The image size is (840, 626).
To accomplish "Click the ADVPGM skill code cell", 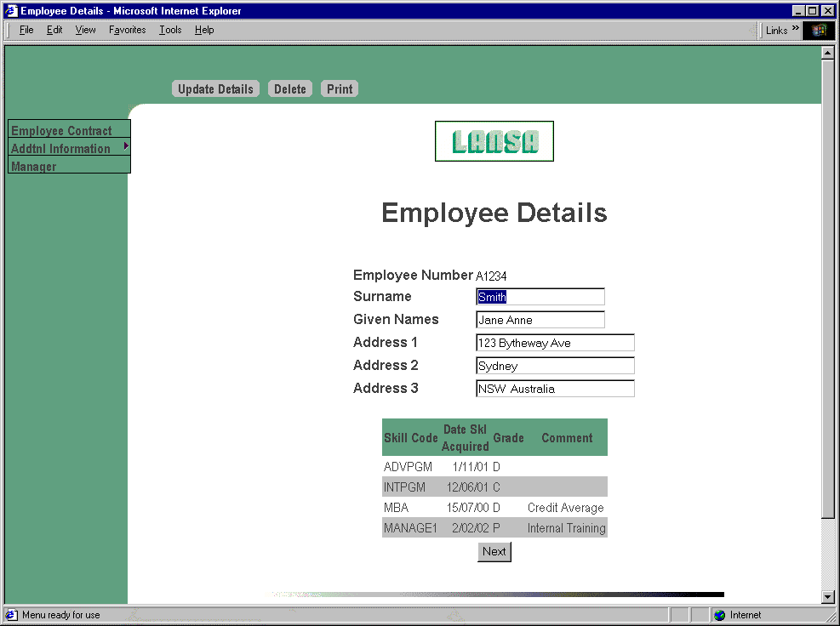I will click(x=408, y=467).
